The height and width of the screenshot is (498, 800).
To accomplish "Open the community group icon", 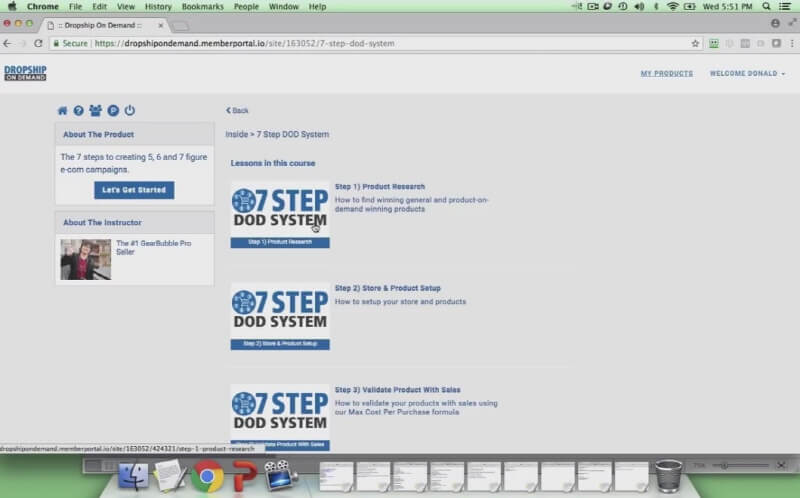I will 95,110.
